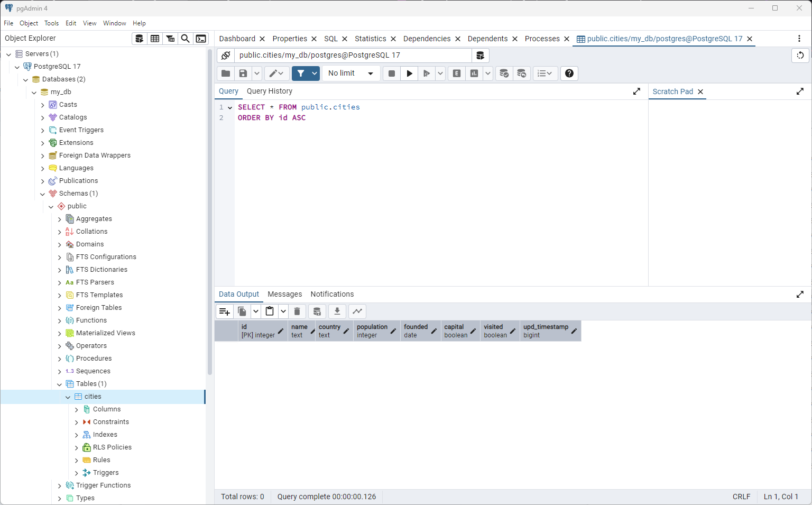Click the connection string field public.cities/my_db
The width and height of the screenshot is (812, 505).
[x=353, y=56]
